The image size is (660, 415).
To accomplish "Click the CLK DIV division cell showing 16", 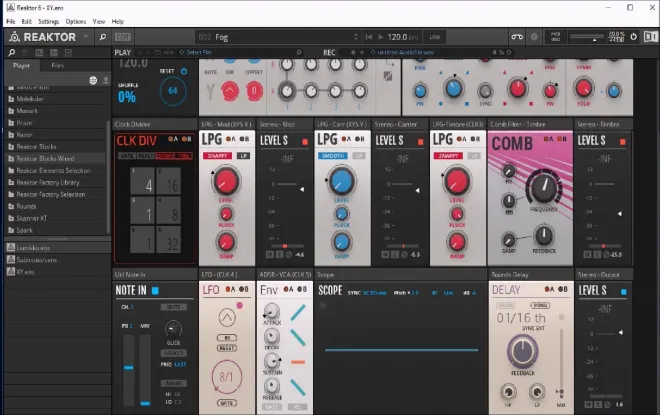I will pos(169,181).
